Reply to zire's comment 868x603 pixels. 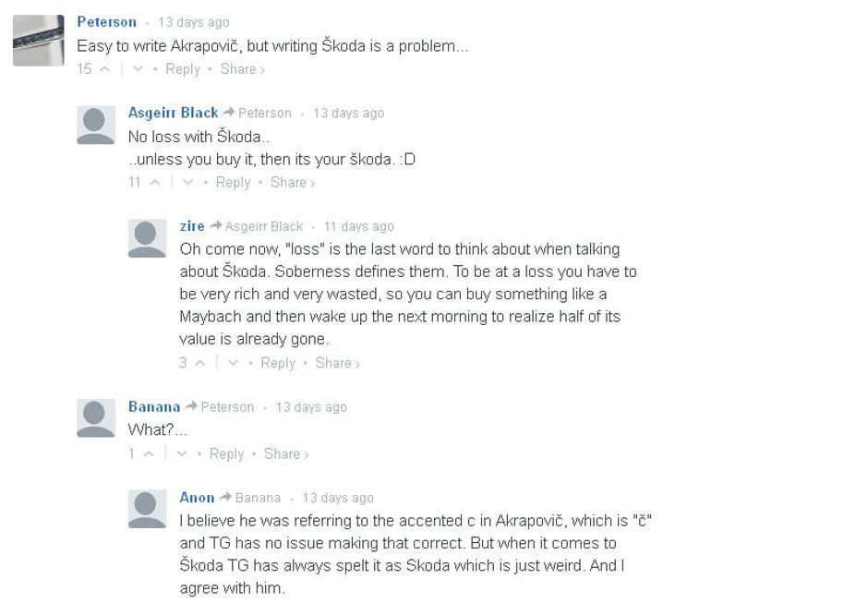277,363
